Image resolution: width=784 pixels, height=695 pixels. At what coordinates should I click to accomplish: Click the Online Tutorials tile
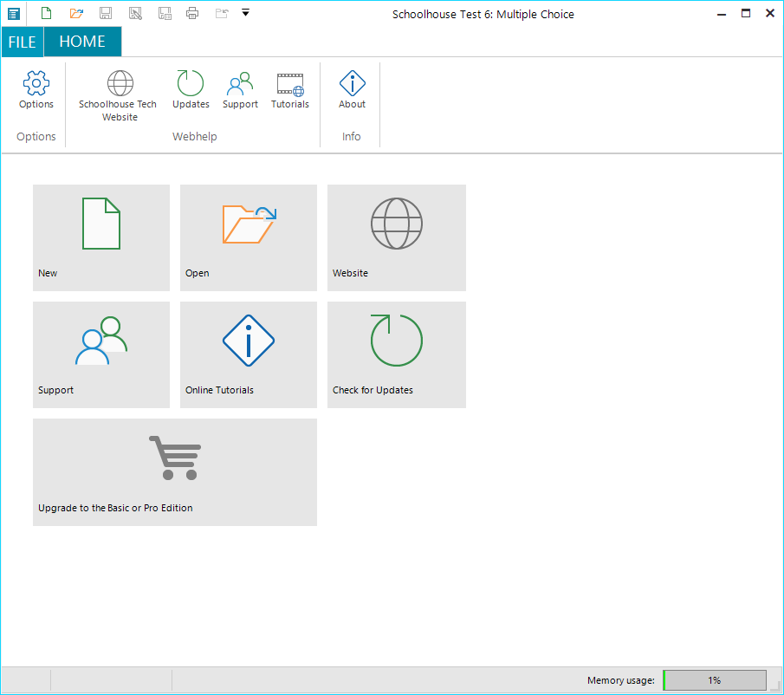[249, 354]
